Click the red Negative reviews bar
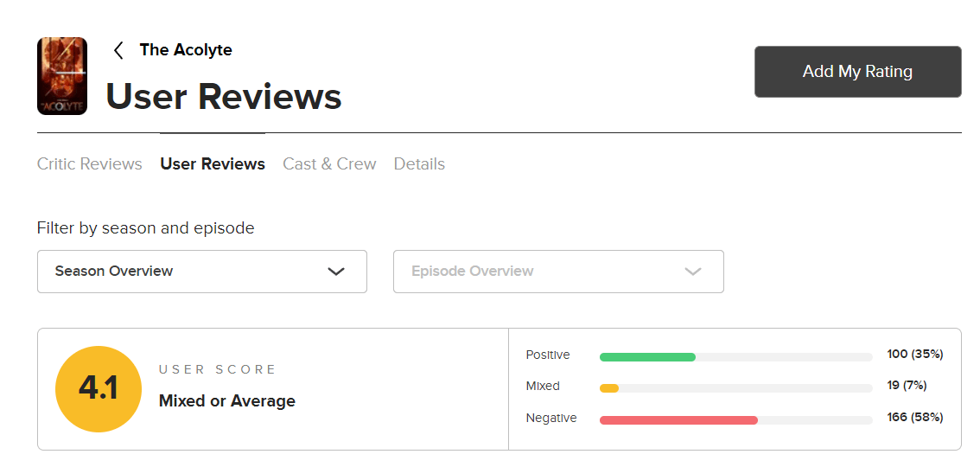 [678, 420]
